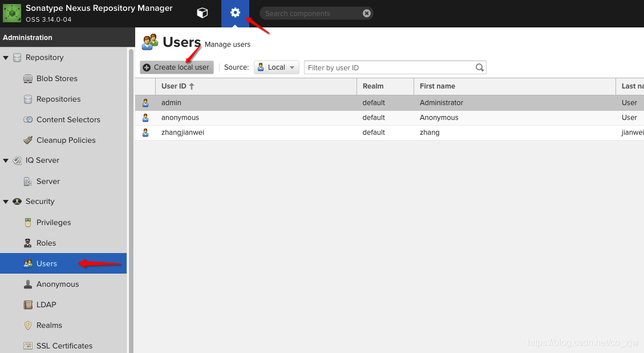The height and width of the screenshot is (353, 644).
Task: Click the Nexus logo icon
Action: click(12, 13)
